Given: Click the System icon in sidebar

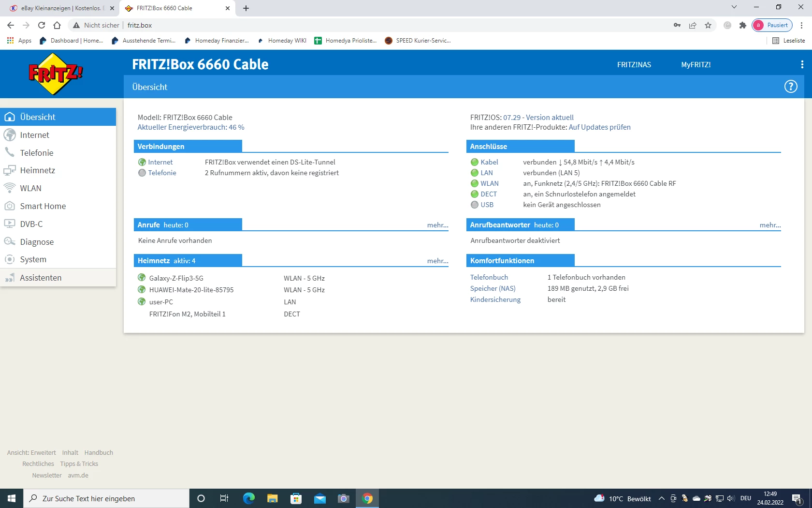Looking at the screenshot, I should coord(10,259).
